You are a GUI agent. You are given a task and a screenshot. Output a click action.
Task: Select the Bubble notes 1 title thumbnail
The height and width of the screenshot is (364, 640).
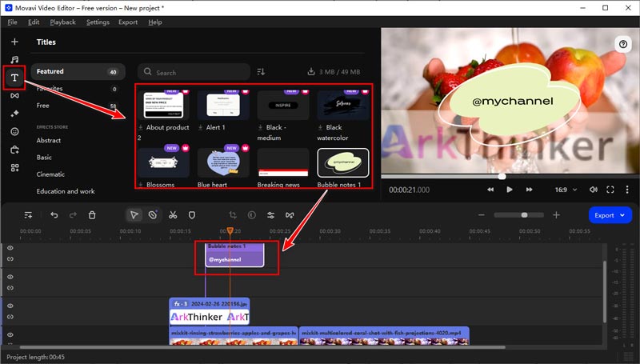(x=343, y=163)
